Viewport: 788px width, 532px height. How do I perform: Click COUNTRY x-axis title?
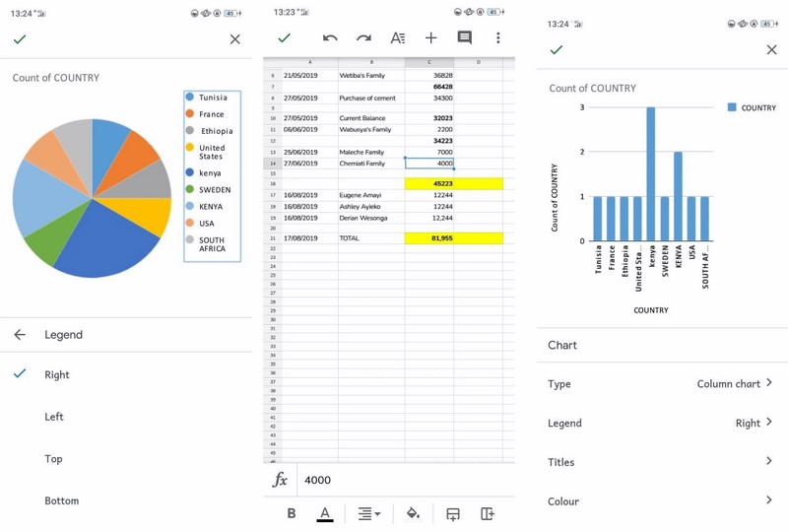click(651, 310)
